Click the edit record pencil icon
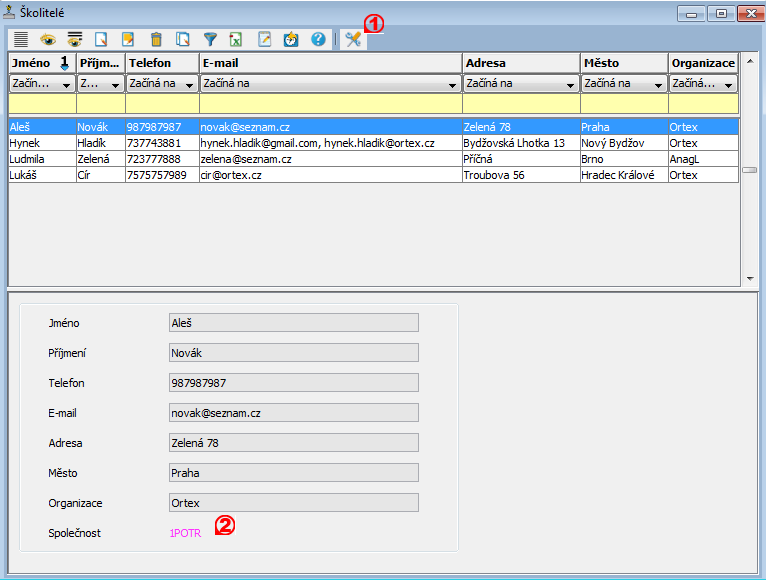 point(128,40)
